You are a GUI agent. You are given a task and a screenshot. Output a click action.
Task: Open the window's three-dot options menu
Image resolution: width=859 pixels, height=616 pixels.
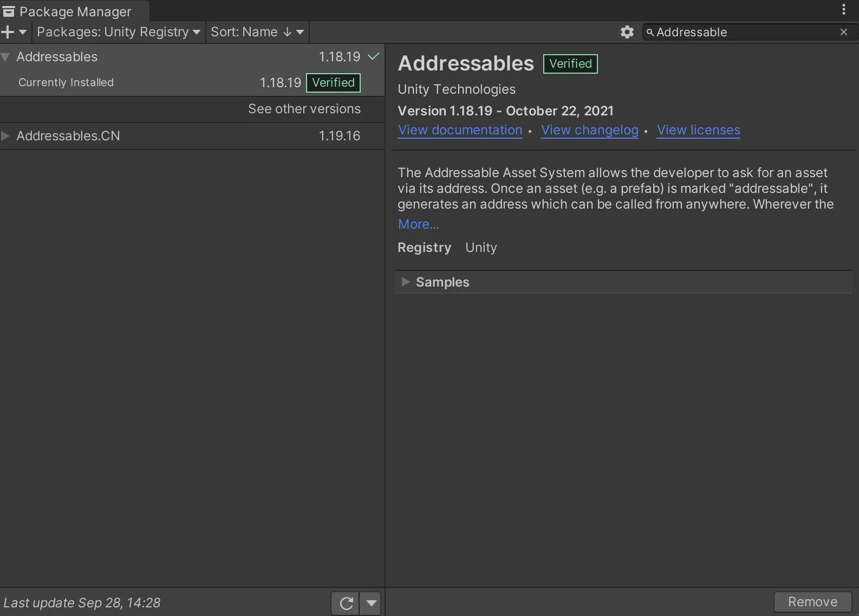tap(843, 9)
